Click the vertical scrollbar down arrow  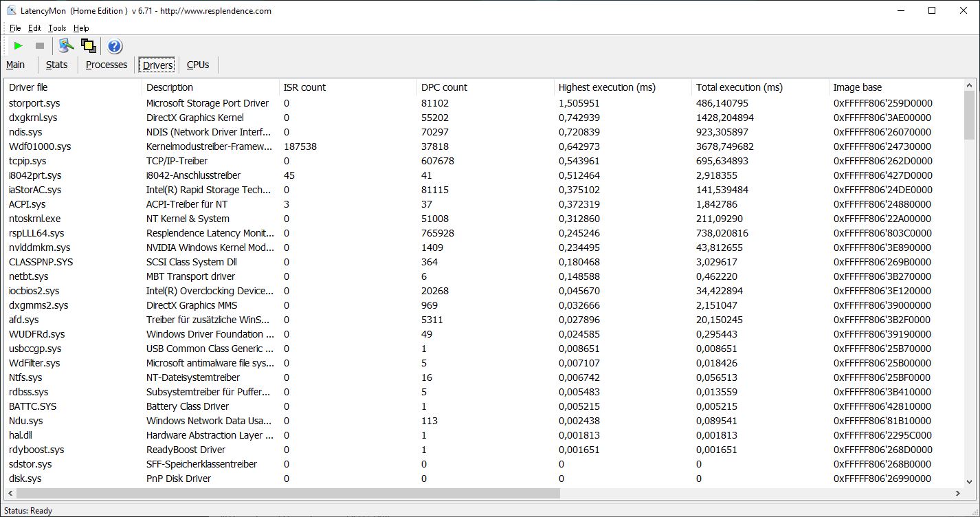point(970,482)
